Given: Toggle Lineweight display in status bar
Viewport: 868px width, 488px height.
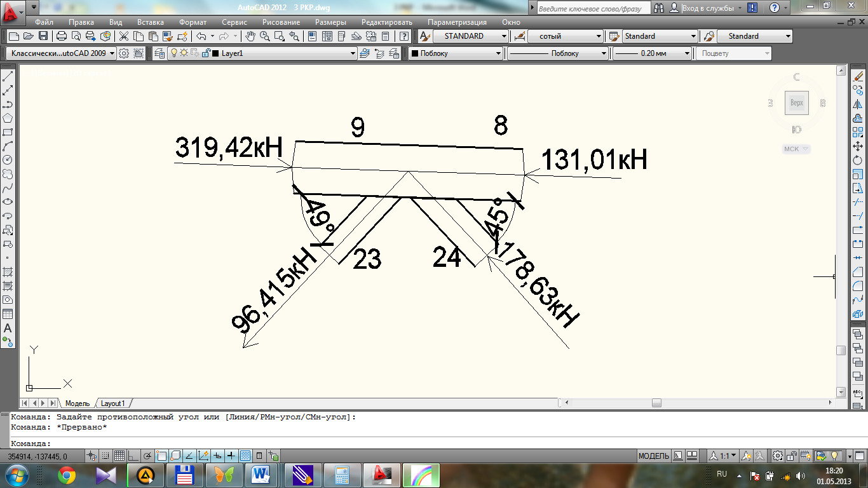Looking at the screenshot, I should coord(231,456).
